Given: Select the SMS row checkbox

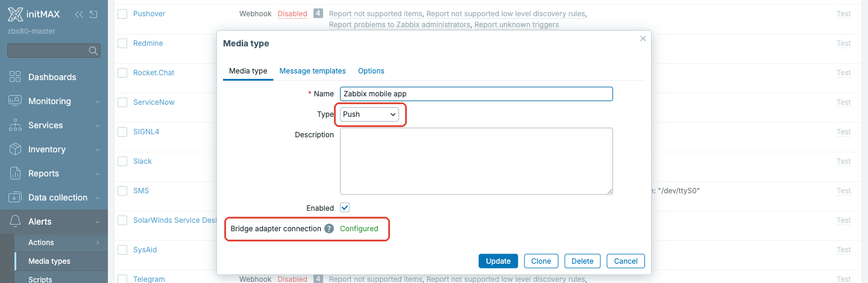Looking at the screenshot, I should pos(122,191).
